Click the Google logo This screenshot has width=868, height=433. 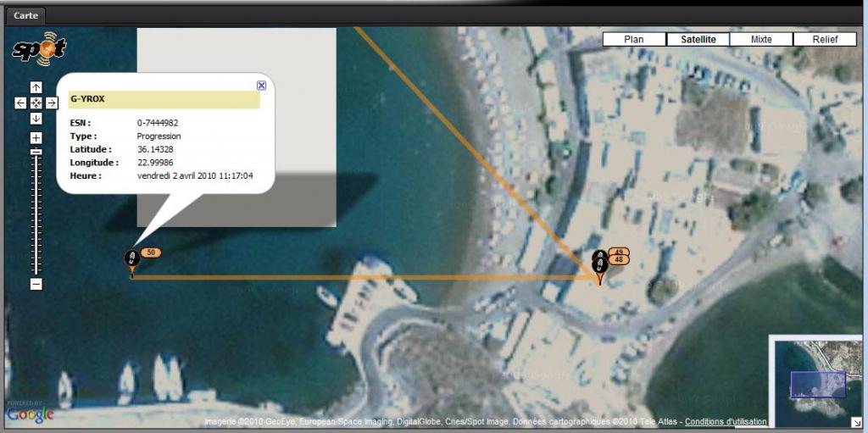pos(30,414)
